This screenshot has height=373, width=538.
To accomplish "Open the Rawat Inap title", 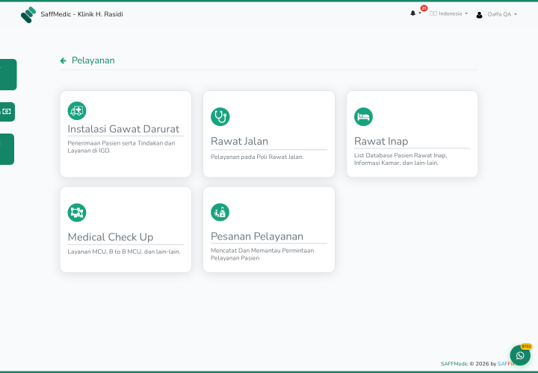I will click(381, 141).
